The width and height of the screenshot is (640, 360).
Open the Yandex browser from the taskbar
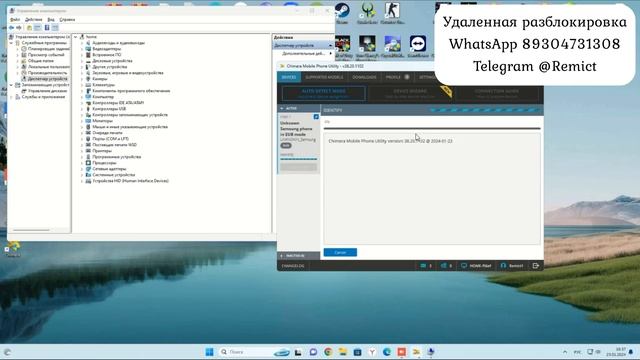click(372, 352)
